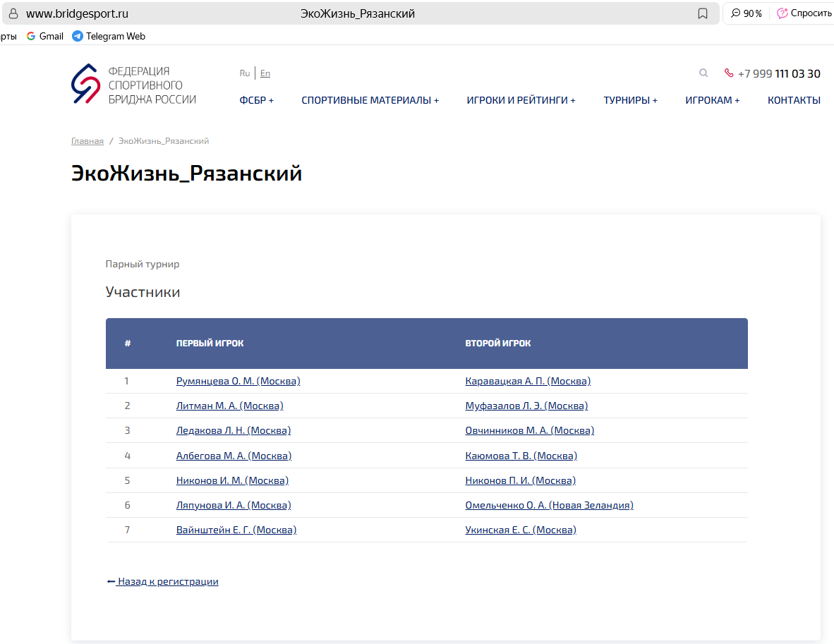Open player Овчинников М. А. (Москва)
834x644 pixels.
(x=530, y=430)
